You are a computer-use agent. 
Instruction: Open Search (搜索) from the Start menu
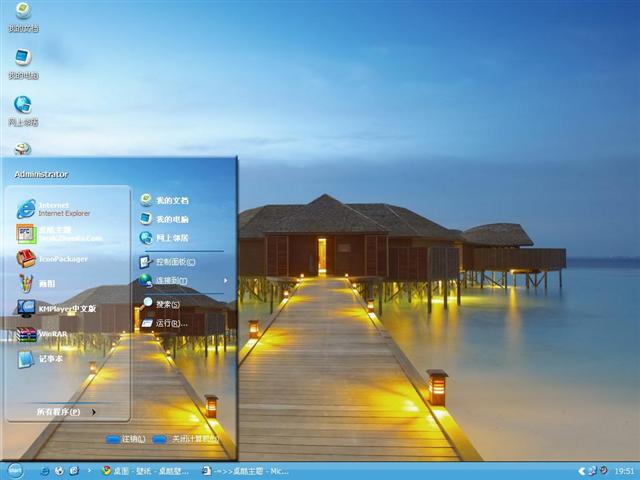point(160,304)
